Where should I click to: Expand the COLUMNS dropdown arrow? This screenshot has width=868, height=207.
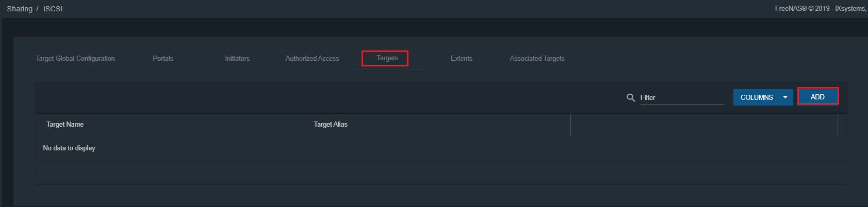pyautogui.click(x=785, y=97)
